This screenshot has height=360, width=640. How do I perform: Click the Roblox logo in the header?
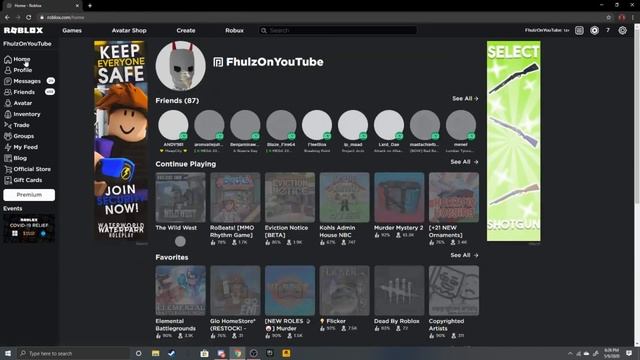(x=23, y=31)
